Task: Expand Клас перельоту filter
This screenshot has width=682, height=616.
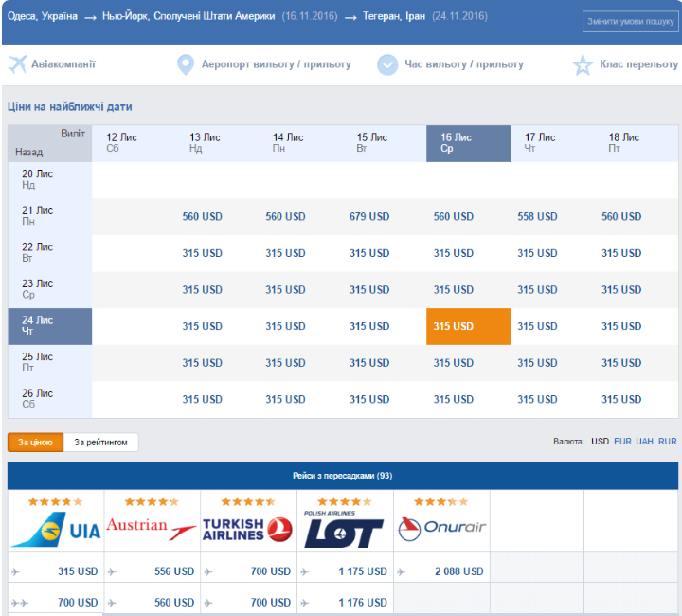Action: point(637,65)
